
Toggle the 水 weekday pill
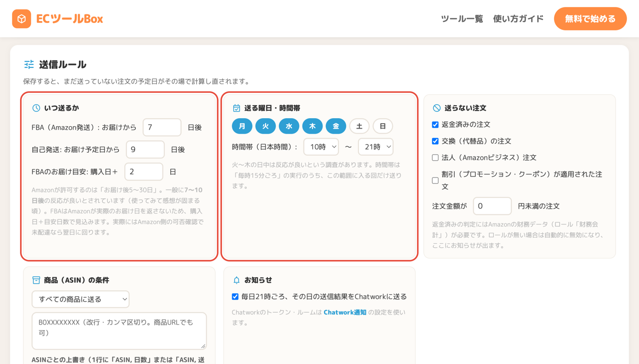click(289, 126)
